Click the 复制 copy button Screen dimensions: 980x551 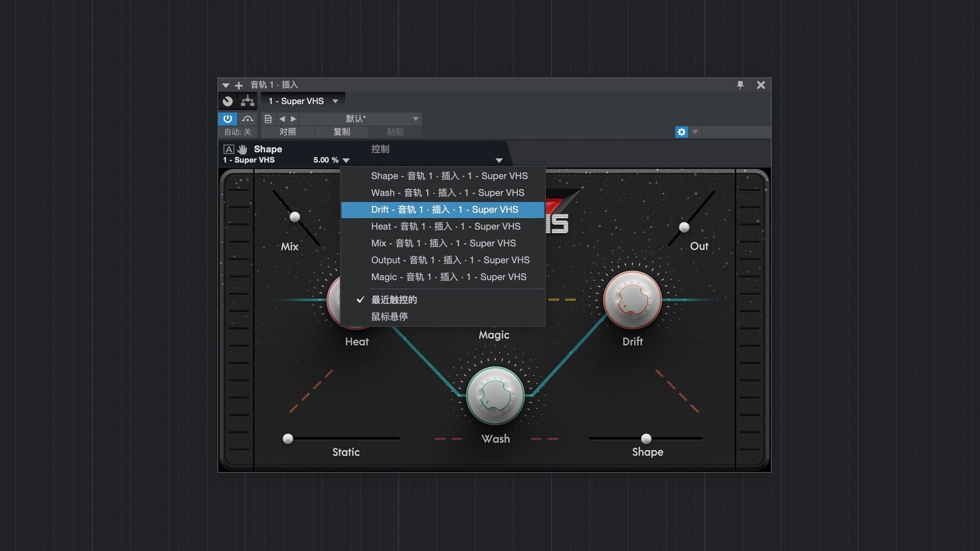pos(341,132)
